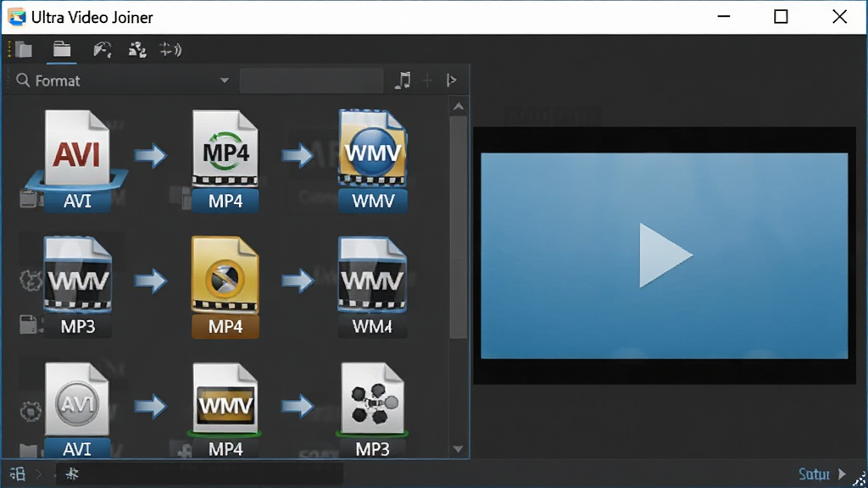Screen dimensions: 868x488
Task: Select the WMV icon with blue globe
Action: (373, 148)
